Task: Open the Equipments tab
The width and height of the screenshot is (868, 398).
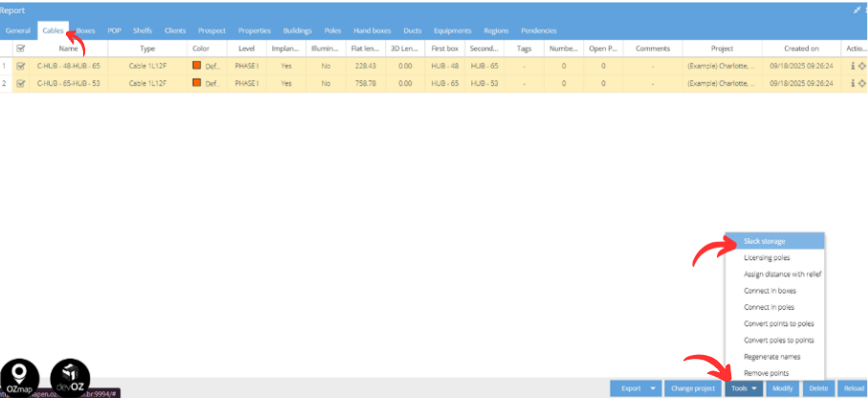Action: pyautogui.click(x=452, y=31)
